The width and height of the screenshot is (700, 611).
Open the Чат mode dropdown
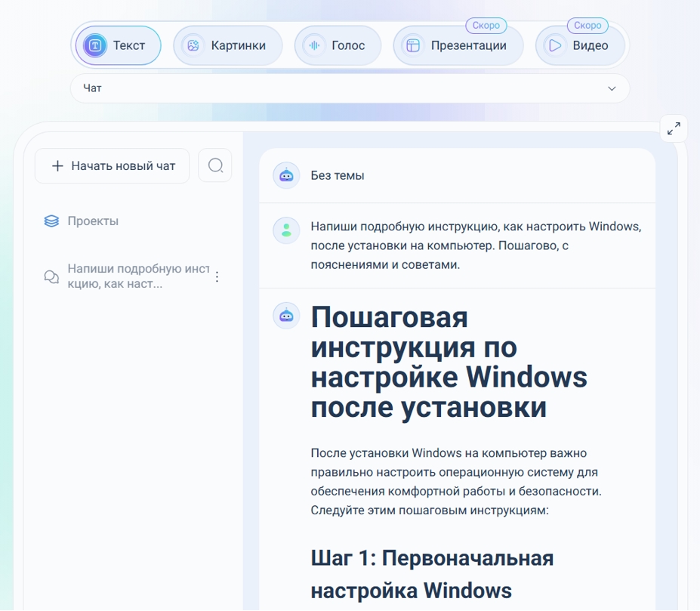350,88
